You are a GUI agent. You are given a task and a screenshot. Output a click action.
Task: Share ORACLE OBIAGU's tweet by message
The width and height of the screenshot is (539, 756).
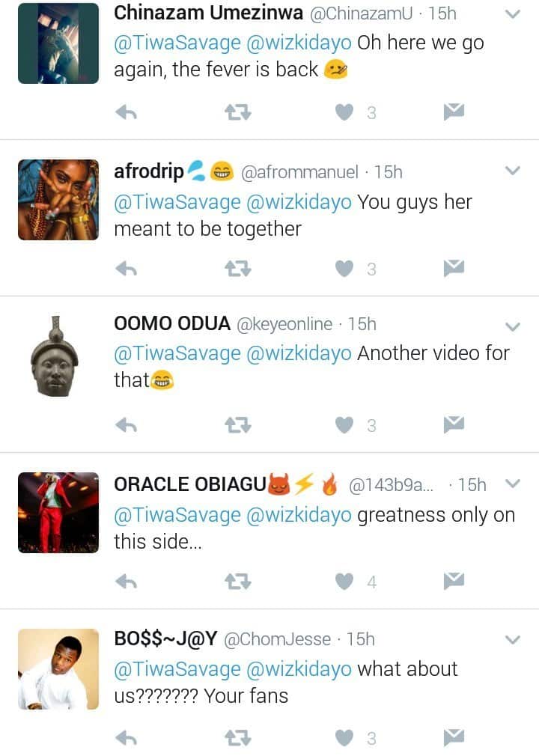454,581
